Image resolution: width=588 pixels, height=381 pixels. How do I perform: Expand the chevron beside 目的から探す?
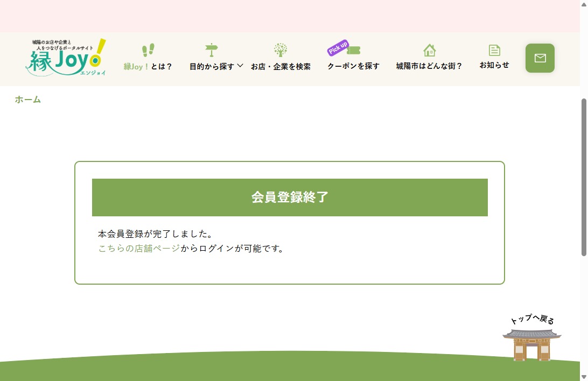240,66
